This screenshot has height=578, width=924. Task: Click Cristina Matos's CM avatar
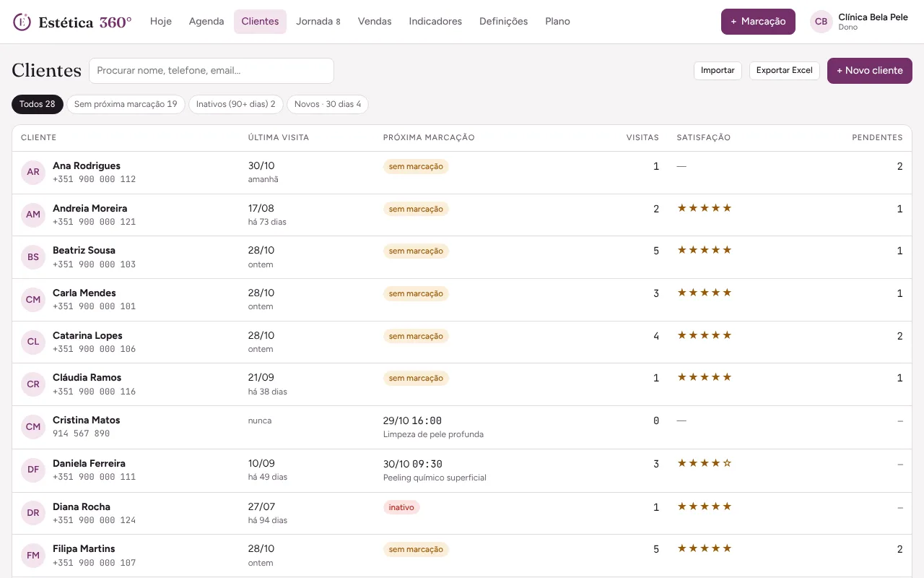[33, 426]
